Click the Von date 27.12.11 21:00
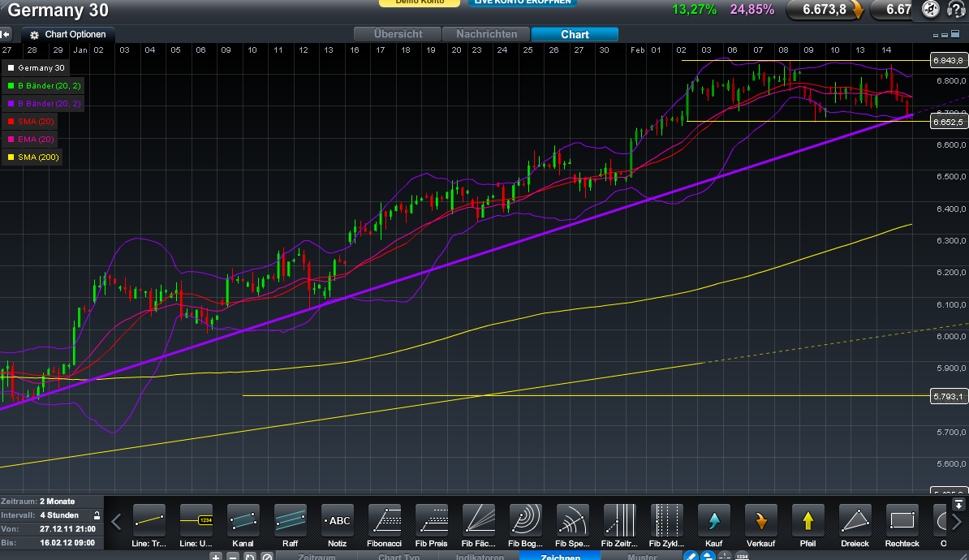The width and height of the screenshot is (969, 560). point(67,529)
